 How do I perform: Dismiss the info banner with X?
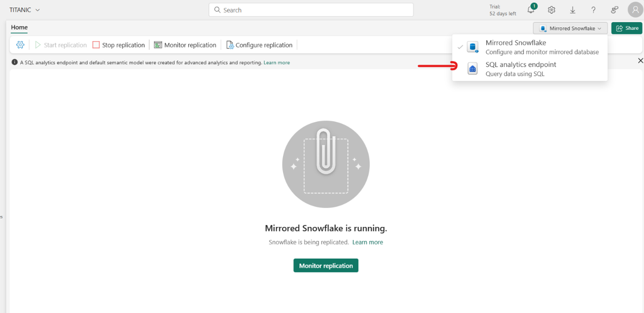click(640, 61)
